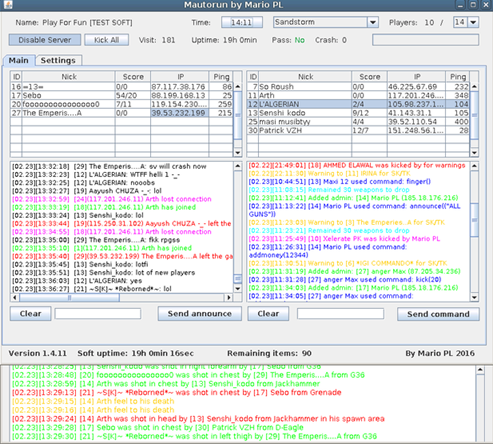Click admin log scroll down arrow
The image size is (493, 444).
(x=474, y=297)
